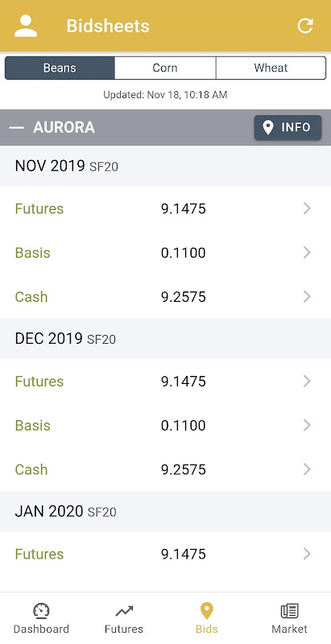Collapse the AURORA section minus icon

pos(17,128)
